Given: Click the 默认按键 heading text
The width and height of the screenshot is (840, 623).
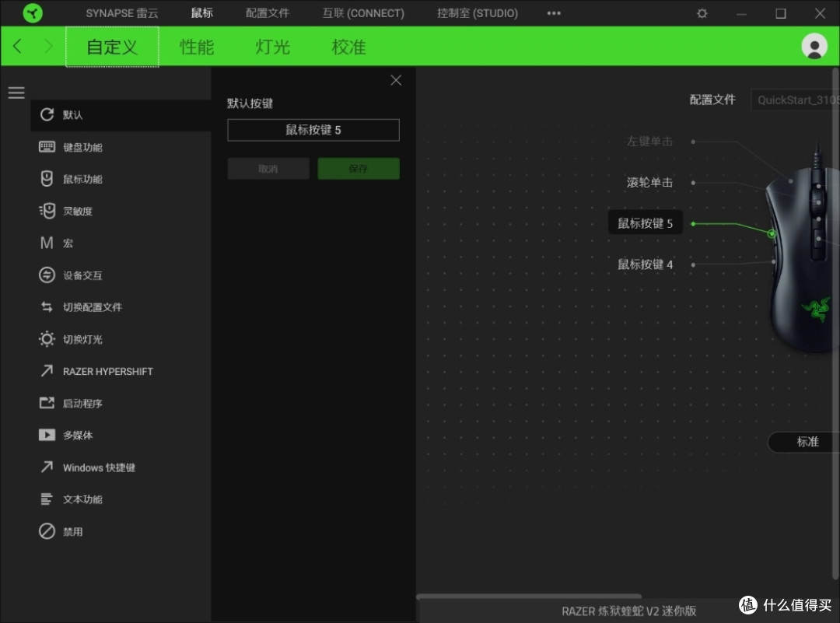Looking at the screenshot, I should 250,103.
